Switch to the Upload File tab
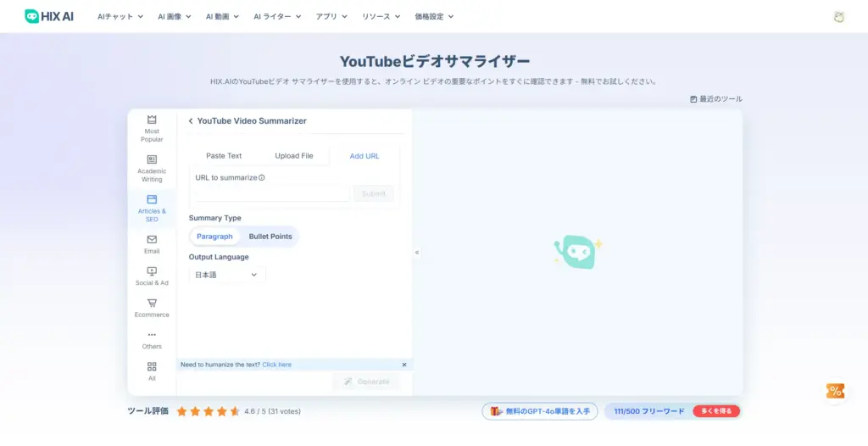868x446 pixels. pyautogui.click(x=293, y=156)
